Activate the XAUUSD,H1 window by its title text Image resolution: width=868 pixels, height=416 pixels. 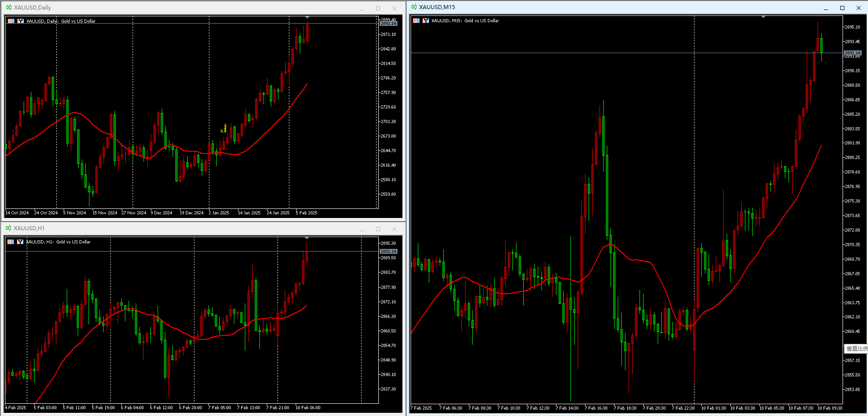point(29,228)
